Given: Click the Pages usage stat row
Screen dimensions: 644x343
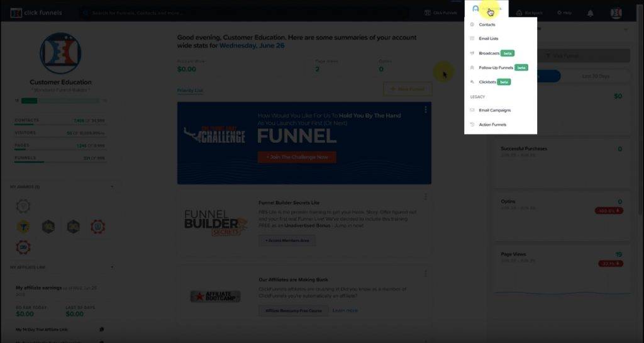Looking at the screenshot, I should (x=60, y=146).
